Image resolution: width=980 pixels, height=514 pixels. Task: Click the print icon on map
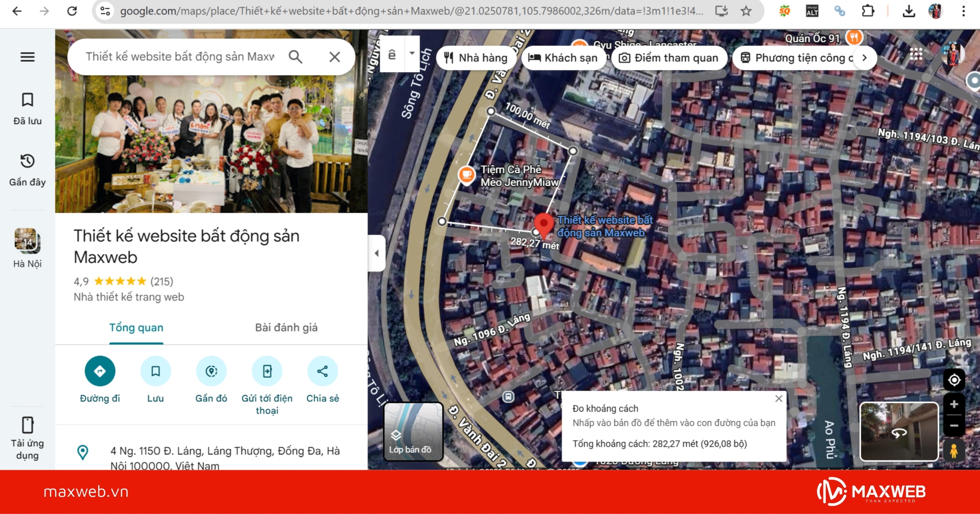click(x=392, y=54)
